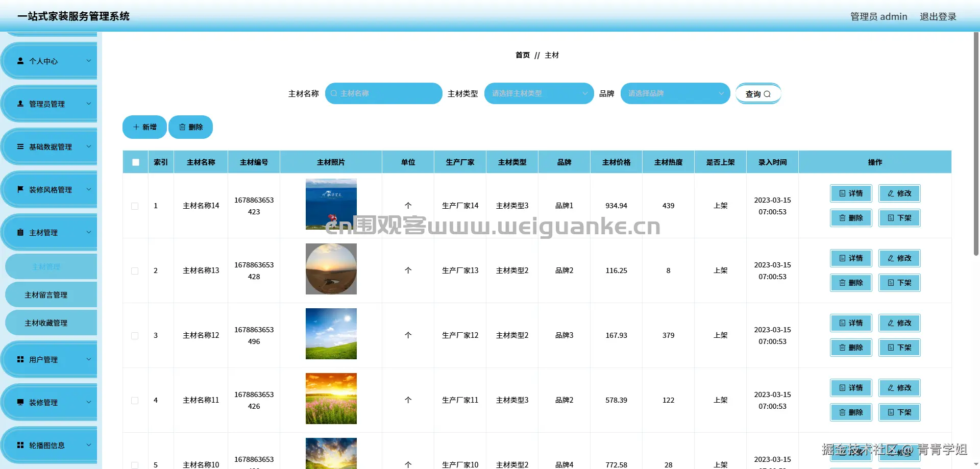
Task: Navigate to 首页 via breadcrumb
Action: 522,55
